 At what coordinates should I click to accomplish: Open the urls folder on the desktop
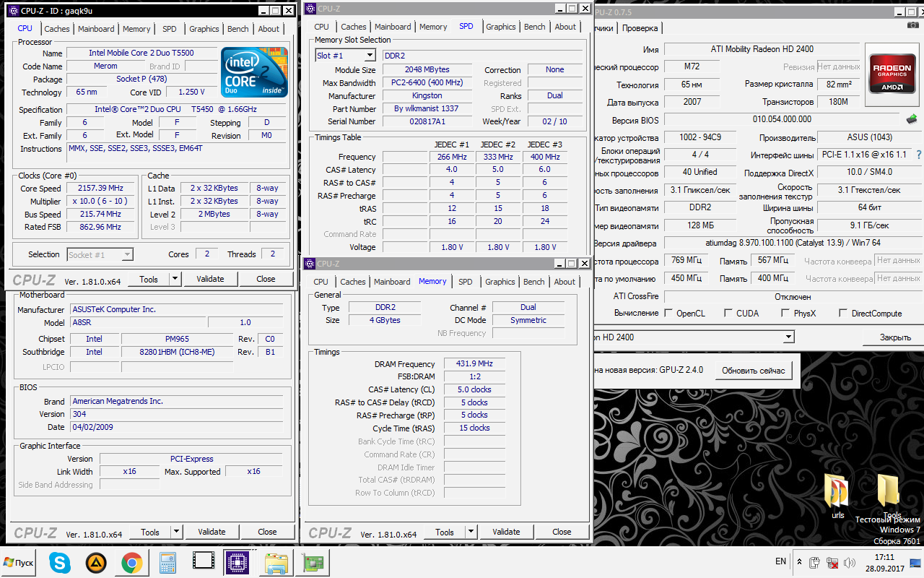837,496
